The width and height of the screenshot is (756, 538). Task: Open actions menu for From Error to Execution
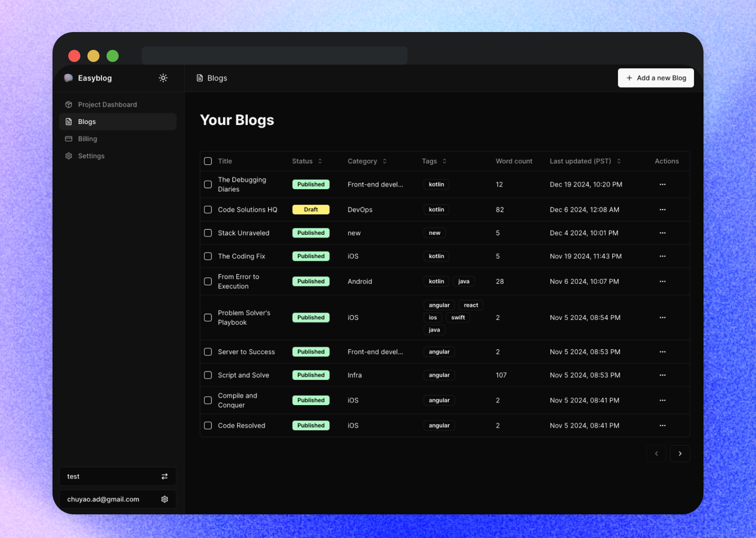(x=663, y=282)
